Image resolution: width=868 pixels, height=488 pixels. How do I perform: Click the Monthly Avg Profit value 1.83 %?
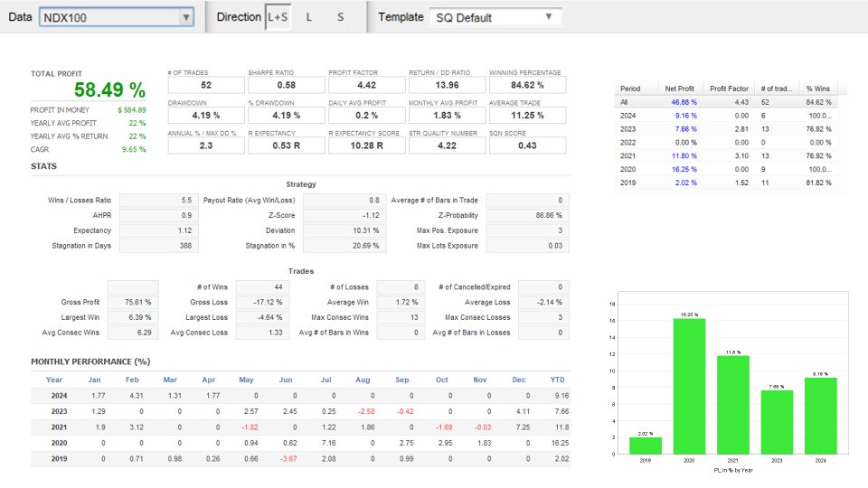(x=447, y=116)
